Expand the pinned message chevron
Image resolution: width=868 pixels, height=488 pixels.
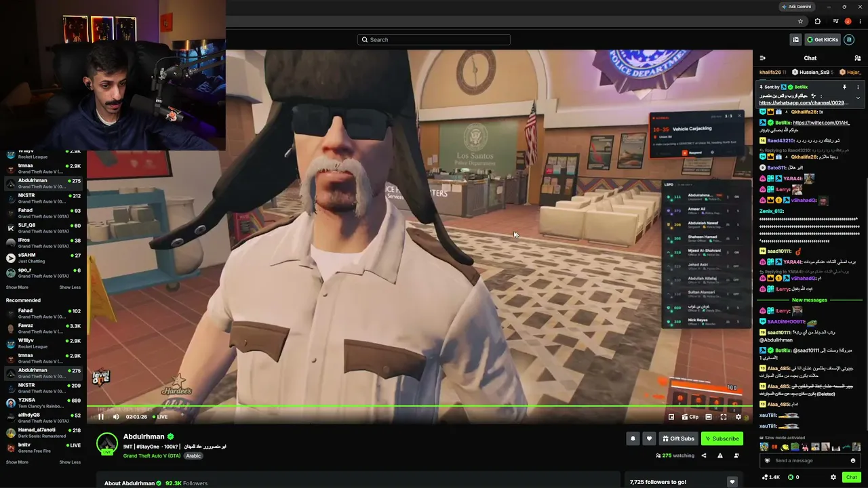pyautogui.click(x=858, y=98)
